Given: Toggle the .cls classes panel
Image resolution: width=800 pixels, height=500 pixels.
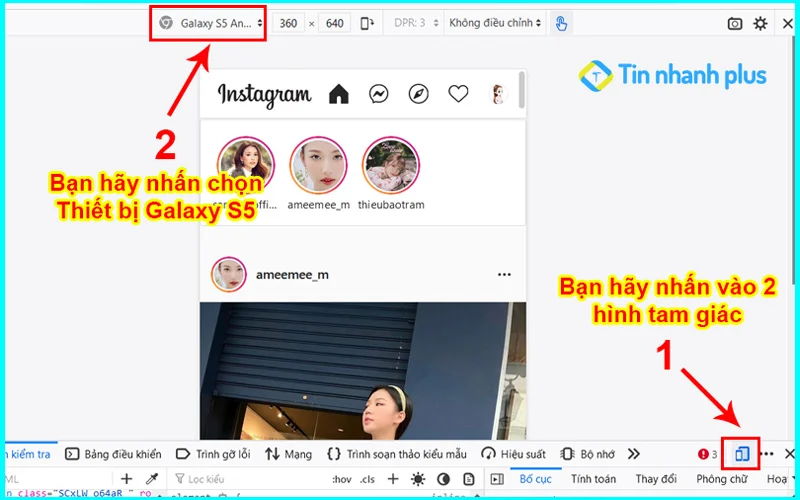Looking at the screenshot, I should [x=367, y=479].
